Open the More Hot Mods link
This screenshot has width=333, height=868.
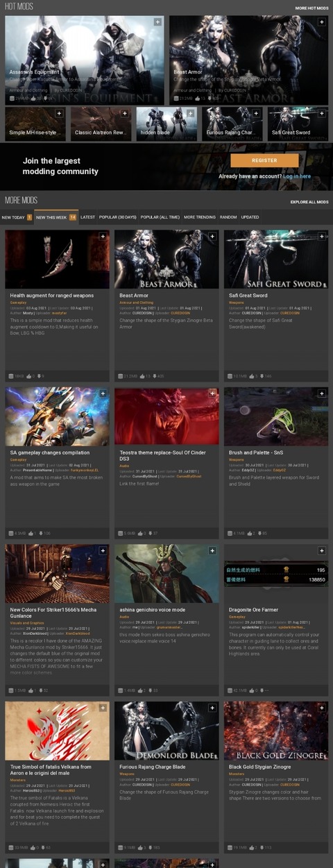[311, 8]
